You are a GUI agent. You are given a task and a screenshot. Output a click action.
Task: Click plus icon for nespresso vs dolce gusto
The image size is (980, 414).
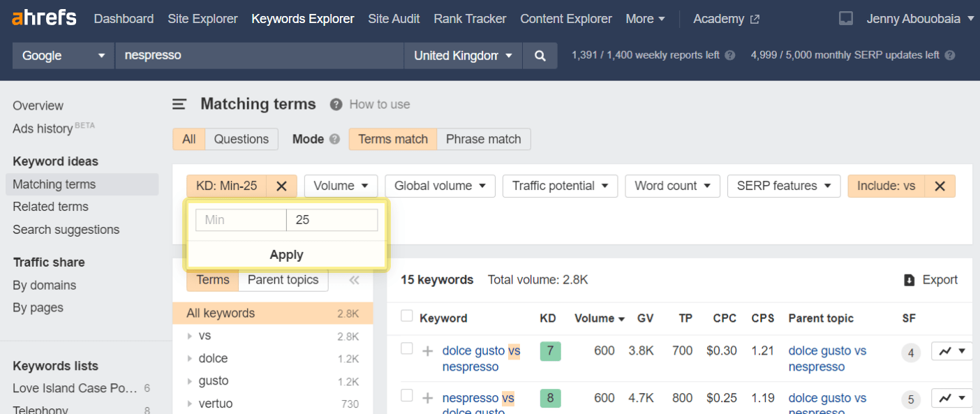(428, 398)
